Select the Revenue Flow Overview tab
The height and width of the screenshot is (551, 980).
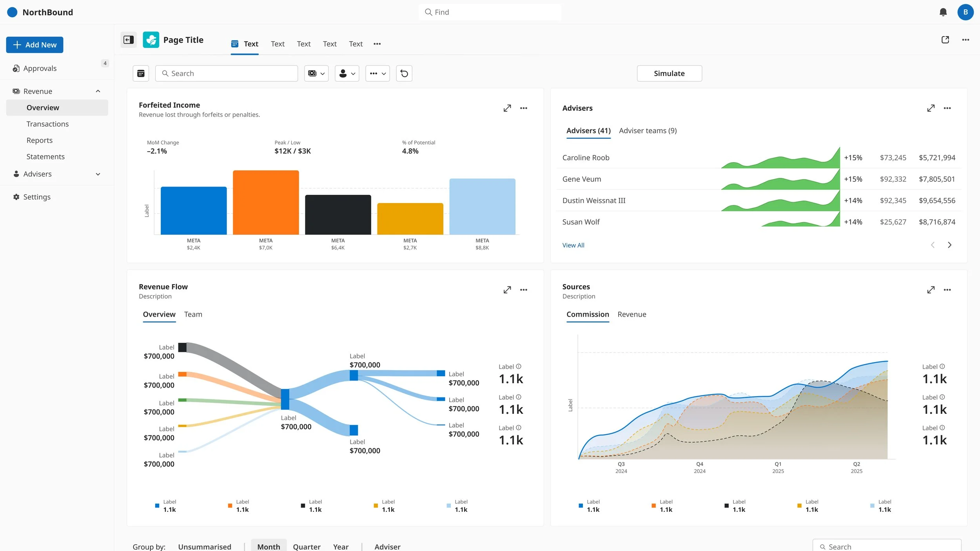[x=159, y=314]
